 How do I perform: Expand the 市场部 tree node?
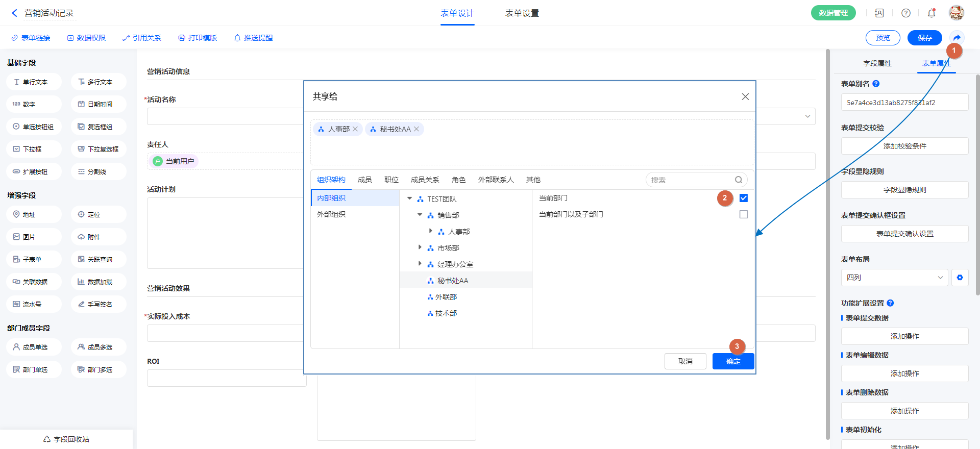(x=420, y=247)
